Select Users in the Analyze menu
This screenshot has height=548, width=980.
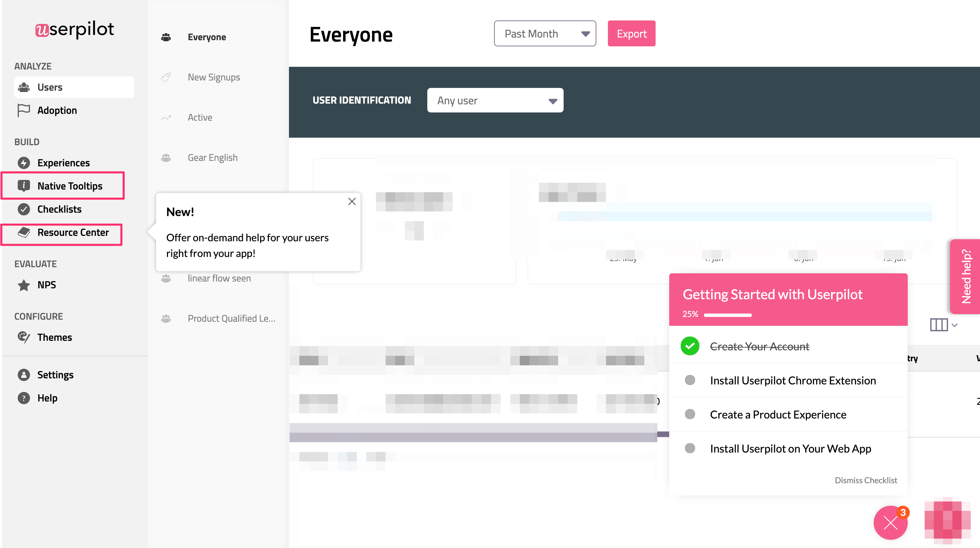[74, 87]
